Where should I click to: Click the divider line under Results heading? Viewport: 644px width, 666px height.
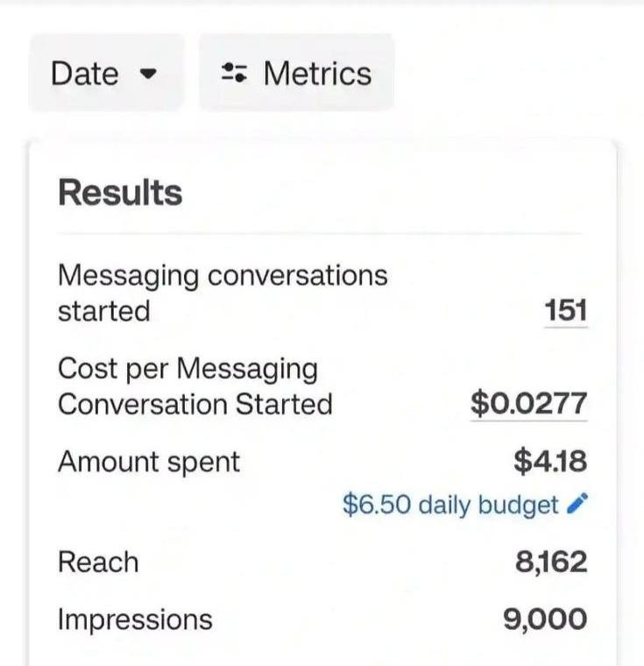tap(321, 234)
